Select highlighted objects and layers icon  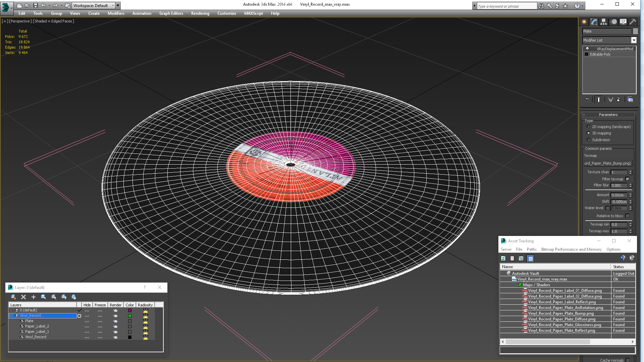pyautogui.click(x=44, y=297)
